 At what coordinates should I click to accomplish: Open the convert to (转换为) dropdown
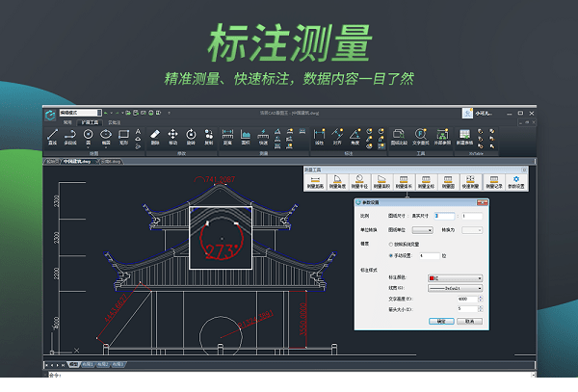coord(472,230)
